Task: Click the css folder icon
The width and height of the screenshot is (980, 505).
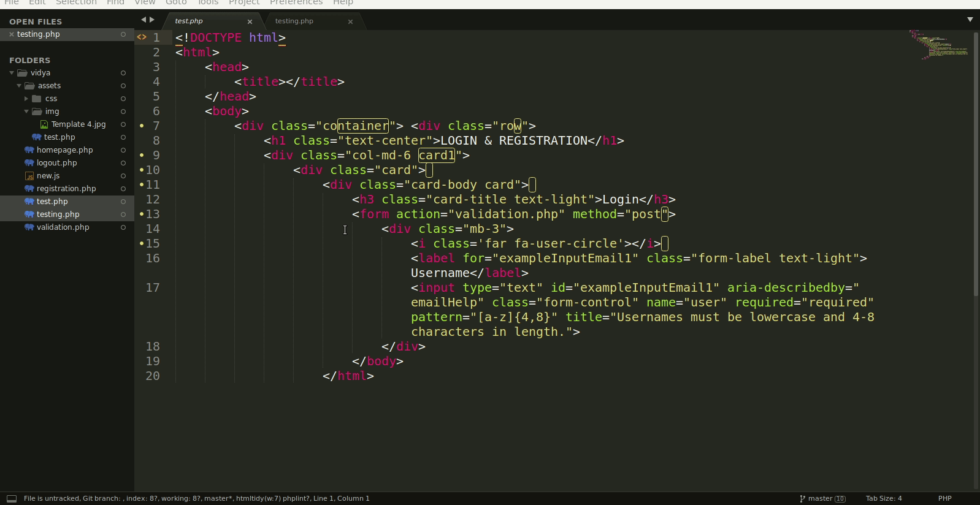Action: tap(37, 99)
